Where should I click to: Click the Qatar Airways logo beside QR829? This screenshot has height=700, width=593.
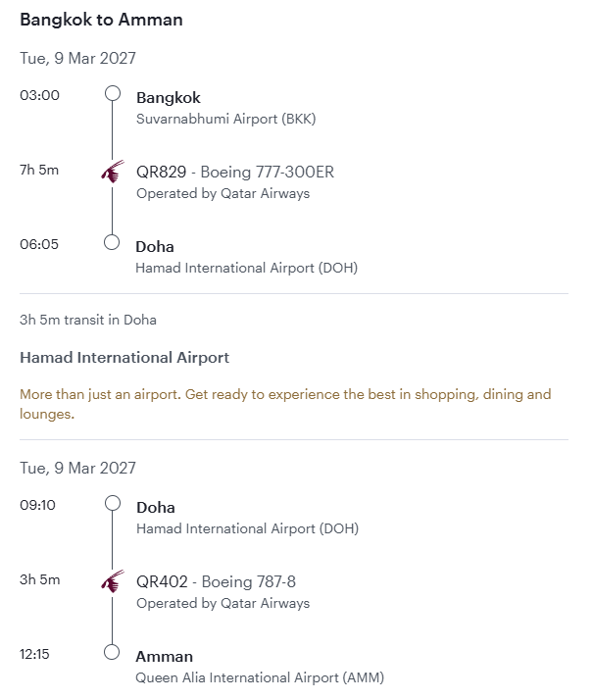pyautogui.click(x=113, y=172)
